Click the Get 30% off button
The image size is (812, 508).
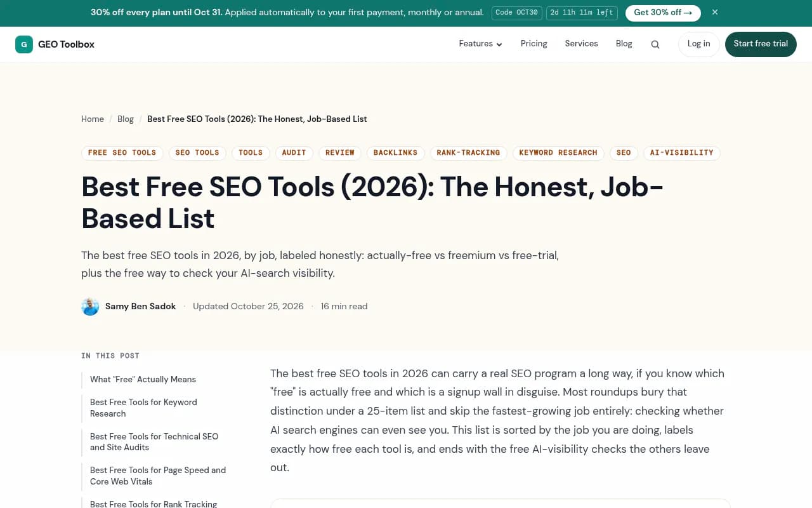click(663, 13)
